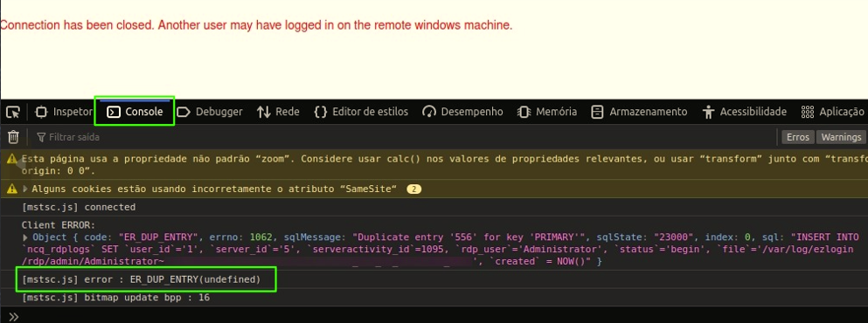Image resolution: width=868 pixels, height=323 pixels.
Task: Click the SameSite warning count badge
Action: (x=413, y=189)
